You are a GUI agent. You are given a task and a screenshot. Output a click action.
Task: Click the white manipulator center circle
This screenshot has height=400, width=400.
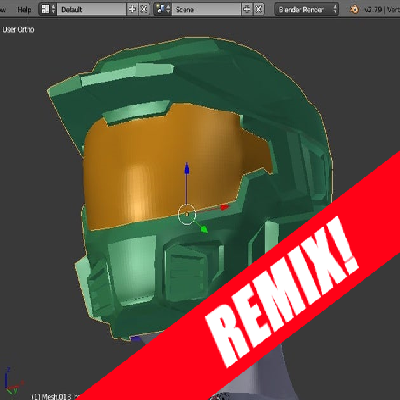[x=187, y=214]
